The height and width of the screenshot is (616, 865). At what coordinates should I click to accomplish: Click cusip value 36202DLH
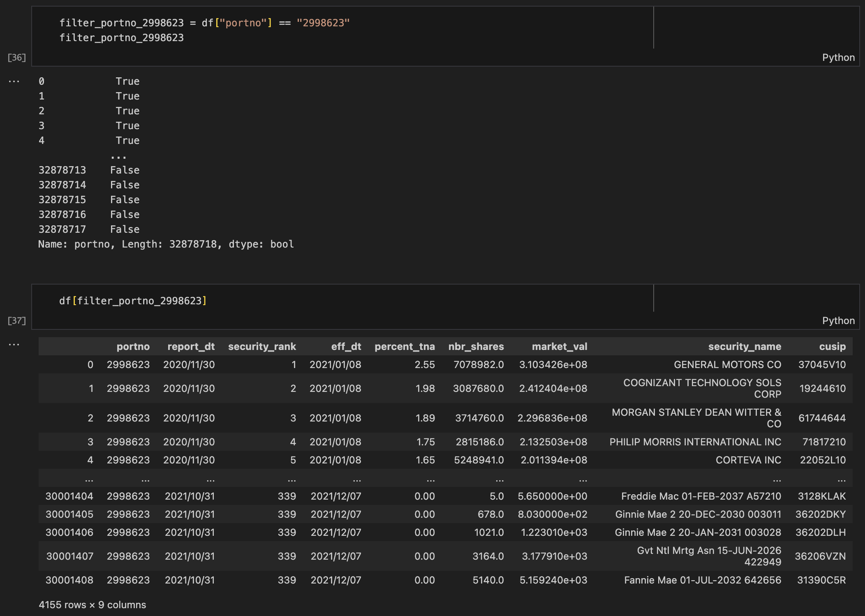(x=821, y=533)
